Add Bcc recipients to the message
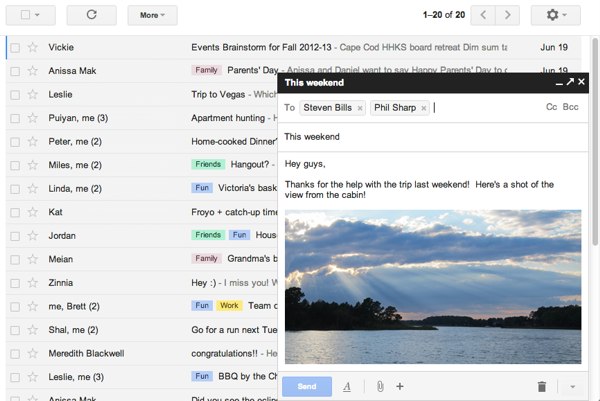Viewport: 600px width, 401px height. 570,107
